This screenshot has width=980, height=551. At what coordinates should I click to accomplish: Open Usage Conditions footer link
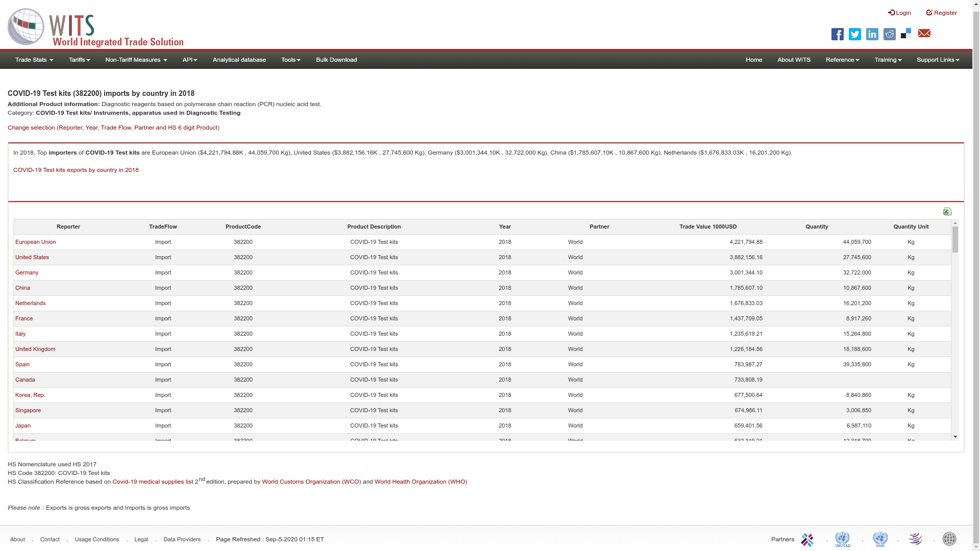point(97,539)
